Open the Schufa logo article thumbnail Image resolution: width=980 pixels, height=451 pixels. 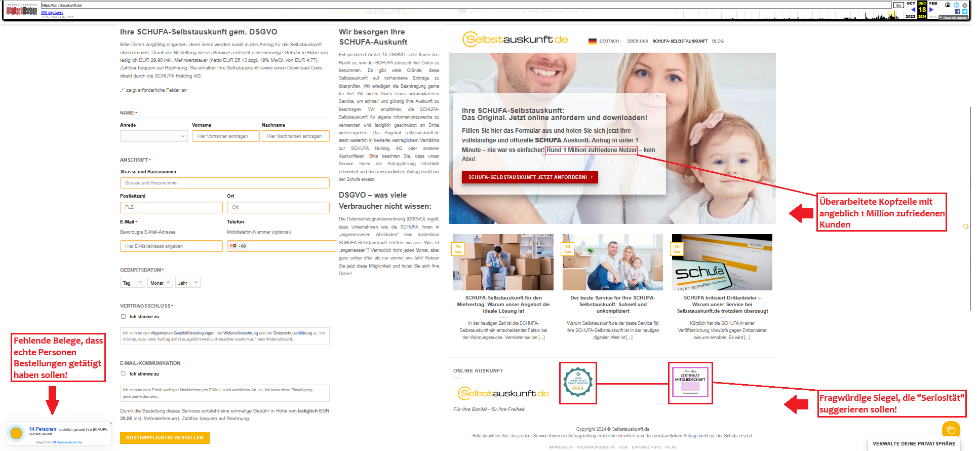point(722,262)
